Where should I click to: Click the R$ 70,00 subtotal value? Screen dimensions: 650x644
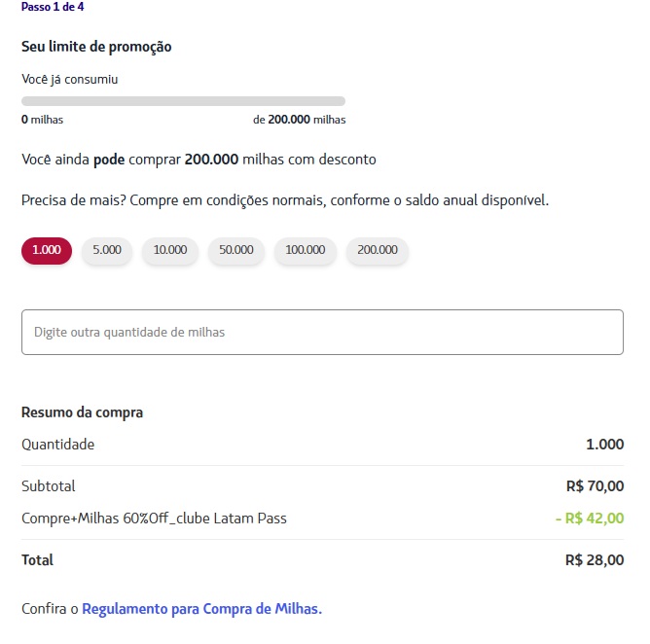point(595,486)
